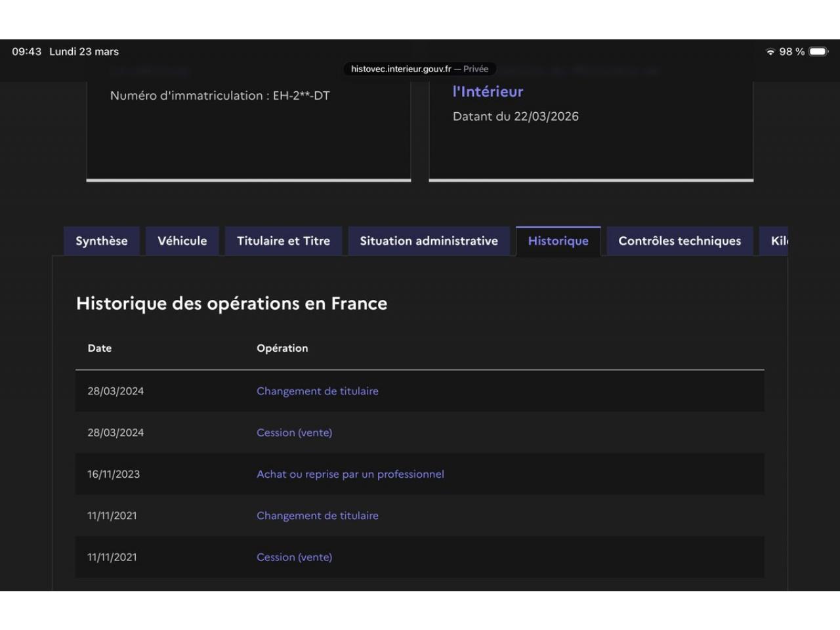Open the Véhicule tab
The image size is (840, 630).
(182, 241)
